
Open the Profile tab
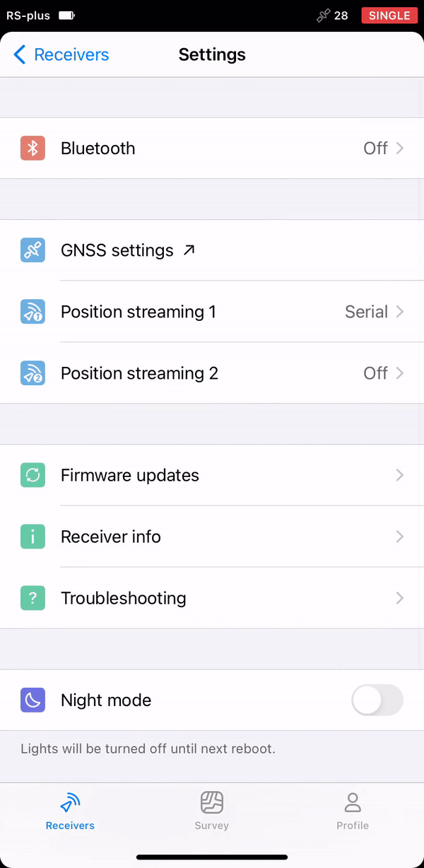click(353, 811)
